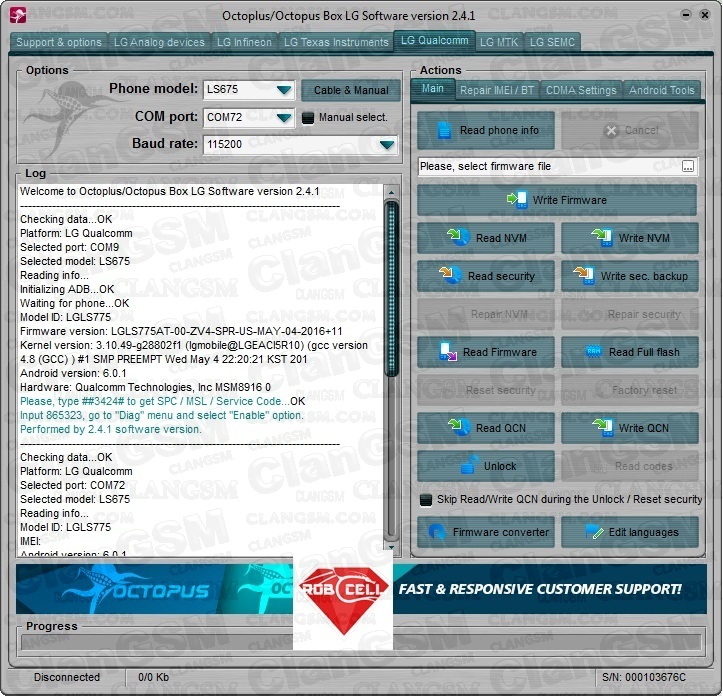
Task: Click the Read NVM green arrow icon
Action: pyautogui.click(x=457, y=238)
